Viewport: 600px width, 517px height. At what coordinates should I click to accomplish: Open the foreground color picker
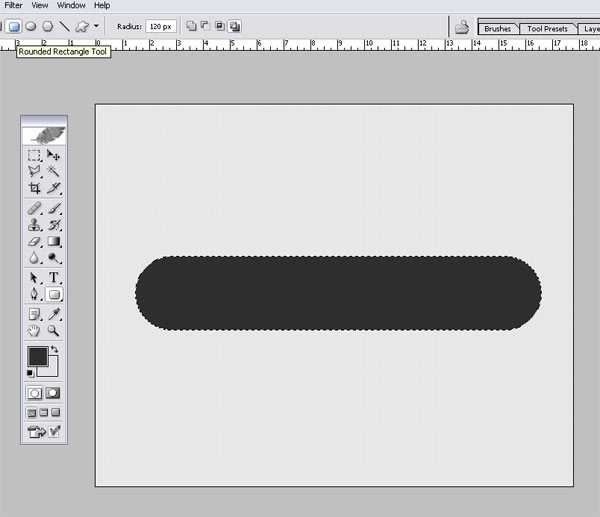pos(38,356)
